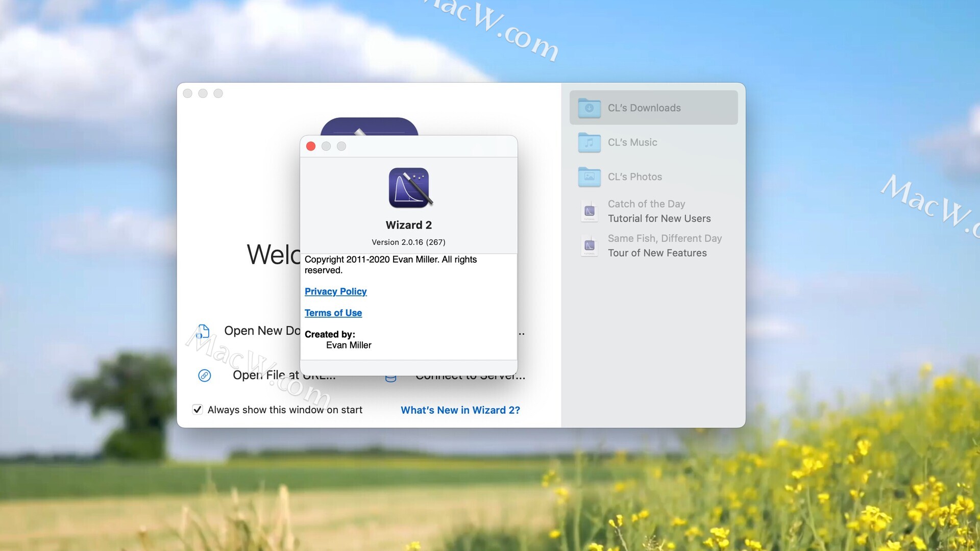The height and width of the screenshot is (551, 980).
Task: Open What's New in Wizard 2? link
Action: pos(460,410)
